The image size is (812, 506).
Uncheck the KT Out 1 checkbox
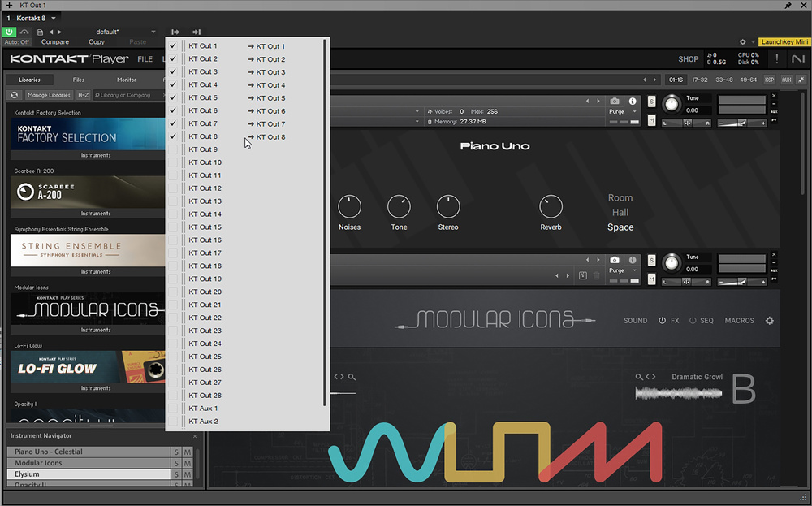point(173,46)
